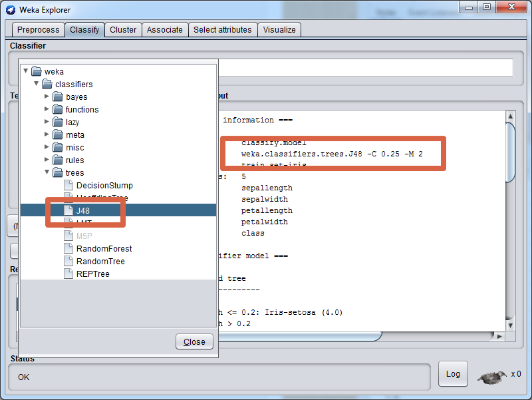Select the bayes folder label
This screenshot has height=400, width=532.
coord(76,97)
